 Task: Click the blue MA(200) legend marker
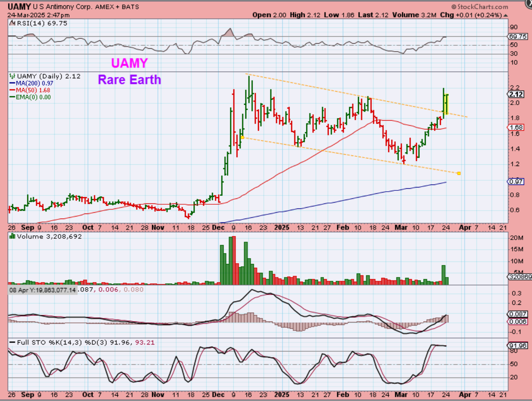pyautogui.click(x=12, y=83)
